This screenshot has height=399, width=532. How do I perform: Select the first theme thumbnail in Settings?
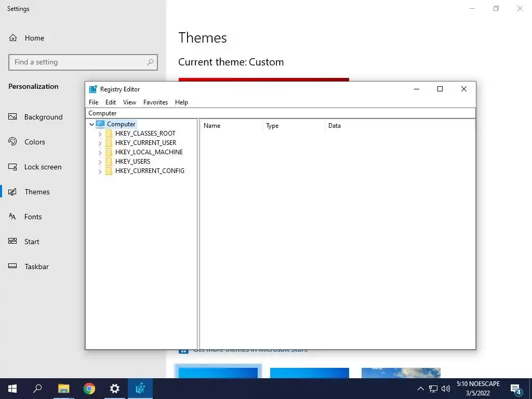218,373
